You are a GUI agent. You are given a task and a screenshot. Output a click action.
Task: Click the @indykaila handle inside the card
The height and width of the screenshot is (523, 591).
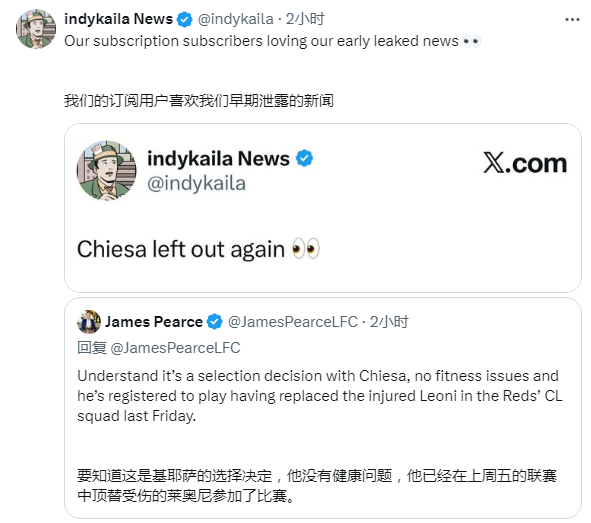[196, 184]
